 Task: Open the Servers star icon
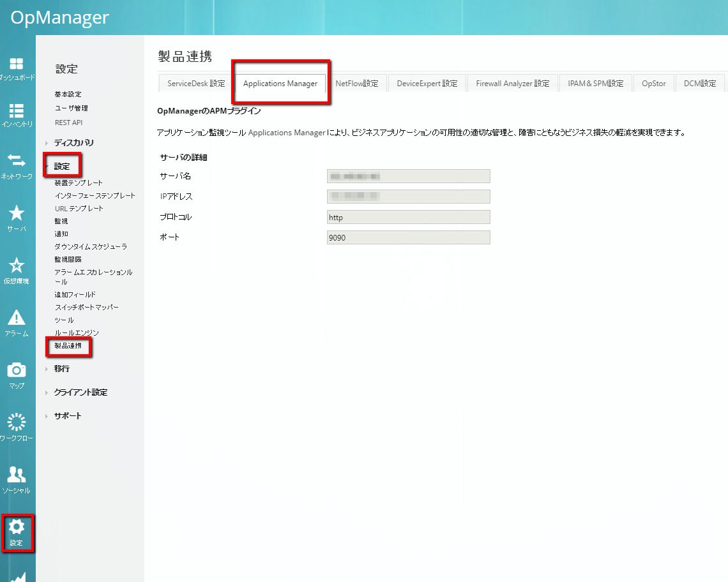(x=16, y=213)
